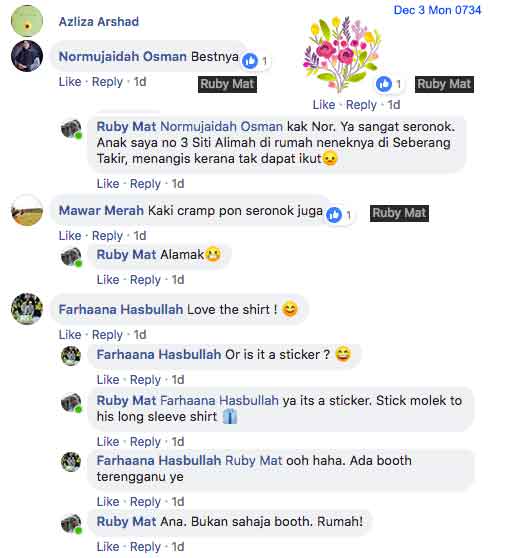Open the Ruby Mat mention in Farhaana's 'ooh haha' reply

coord(253,461)
